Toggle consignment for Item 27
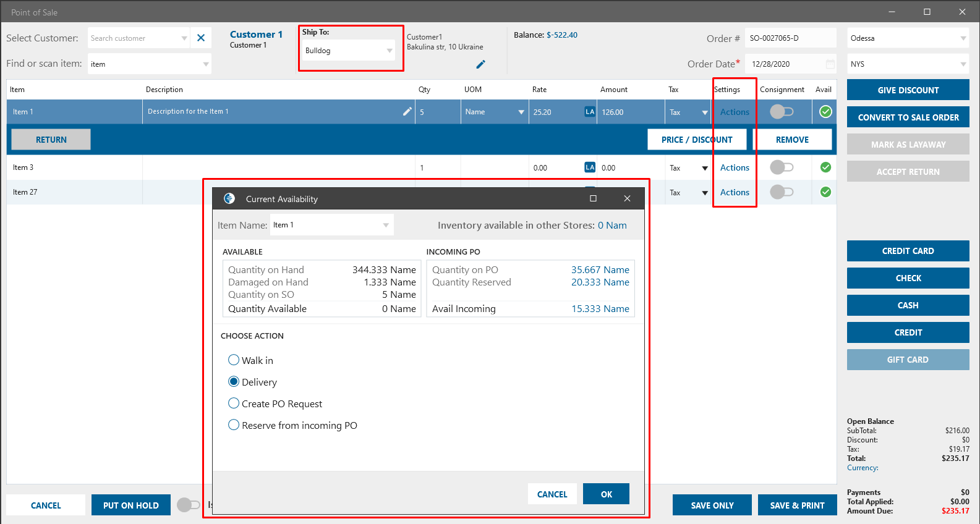The height and width of the screenshot is (524, 980). (x=782, y=192)
